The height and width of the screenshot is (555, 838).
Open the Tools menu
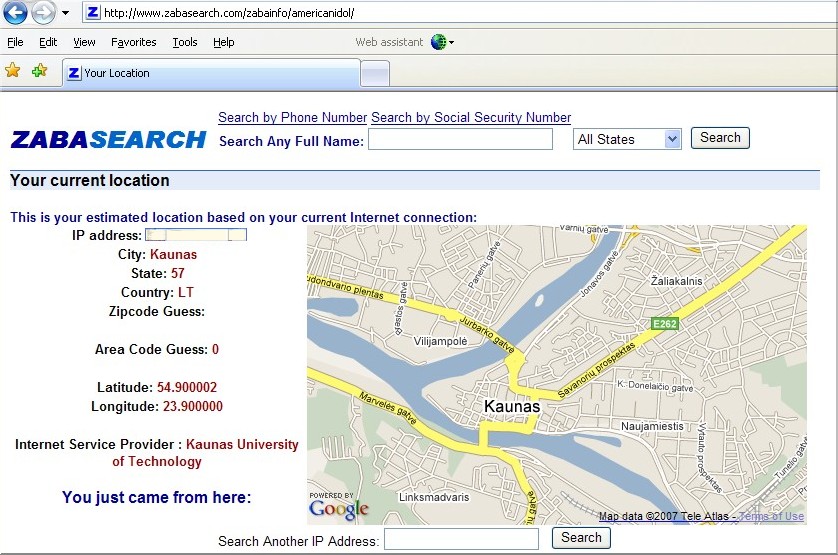click(x=184, y=42)
